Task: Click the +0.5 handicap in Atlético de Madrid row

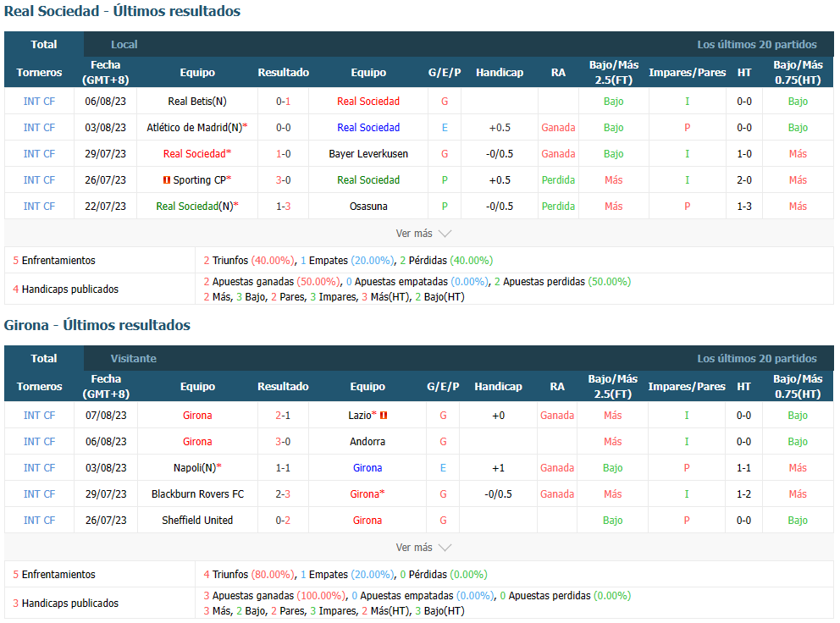Action: click(x=500, y=128)
